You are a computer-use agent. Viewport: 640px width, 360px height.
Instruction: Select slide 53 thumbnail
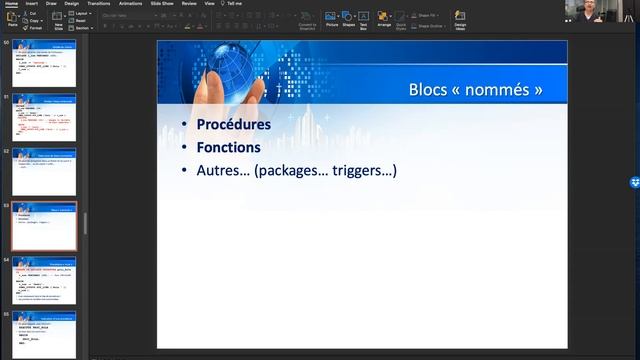pyautogui.click(x=44, y=226)
